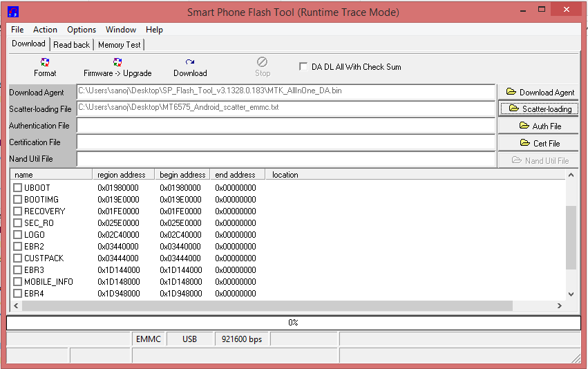The image size is (588, 369).
Task: Click the 0x01FE0000 region address of RECOVERY
Action: pyautogui.click(x=119, y=211)
